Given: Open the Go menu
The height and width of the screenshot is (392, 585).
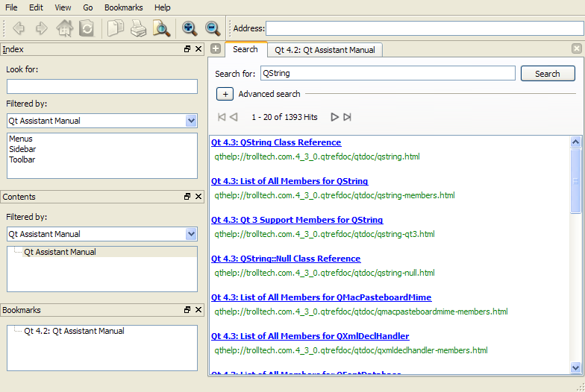Looking at the screenshot, I should tap(88, 7).
